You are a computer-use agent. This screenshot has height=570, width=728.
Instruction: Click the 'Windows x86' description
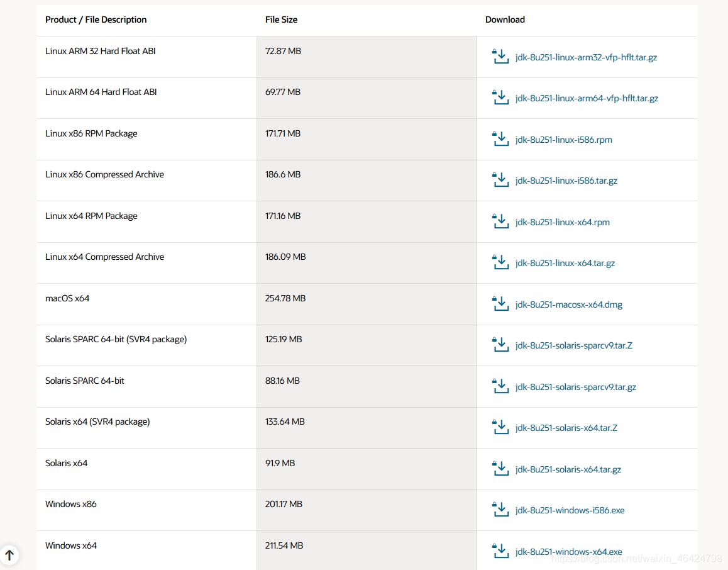pyautogui.click(x=70, y=504)
